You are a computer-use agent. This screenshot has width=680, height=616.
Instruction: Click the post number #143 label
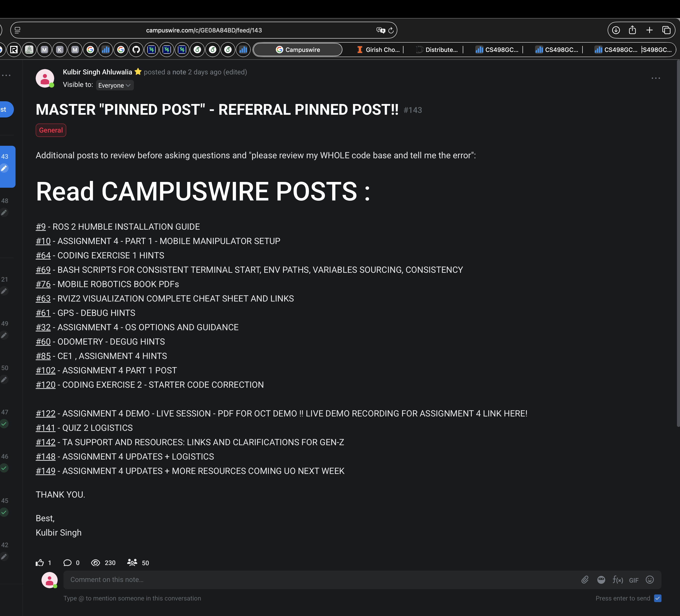[x=413, y=110]
